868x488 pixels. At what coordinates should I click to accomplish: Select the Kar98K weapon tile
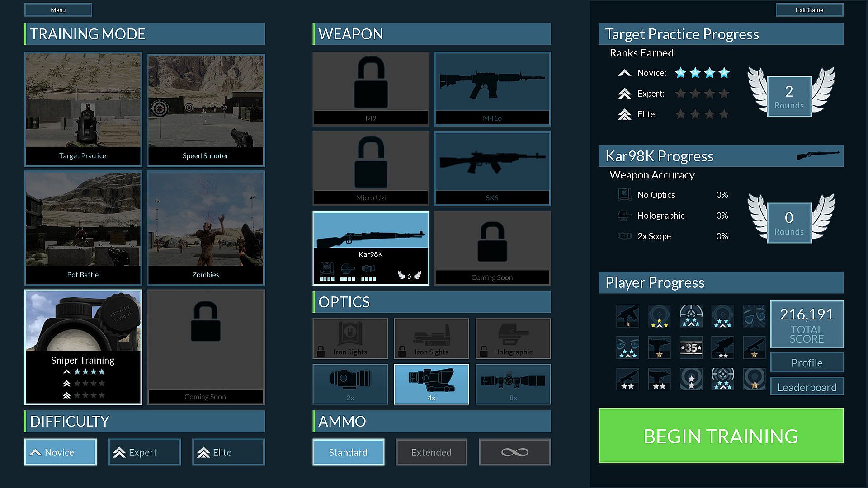tap(371, 248)
